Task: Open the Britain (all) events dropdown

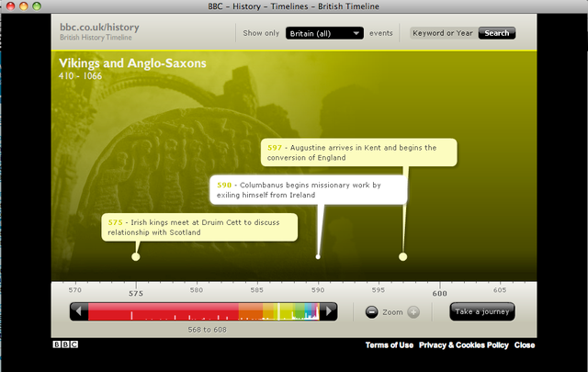Action: tap(324, 33)
